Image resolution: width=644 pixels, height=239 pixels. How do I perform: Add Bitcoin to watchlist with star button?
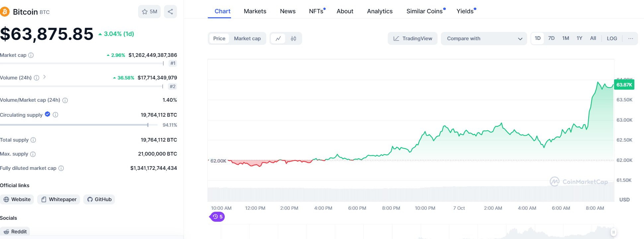149,12
